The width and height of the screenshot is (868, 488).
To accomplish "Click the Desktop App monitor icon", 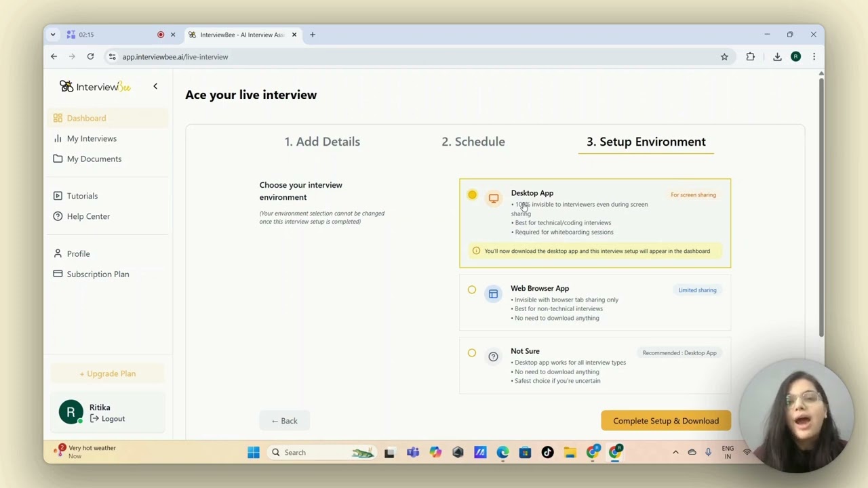I will tap(494, 199).
